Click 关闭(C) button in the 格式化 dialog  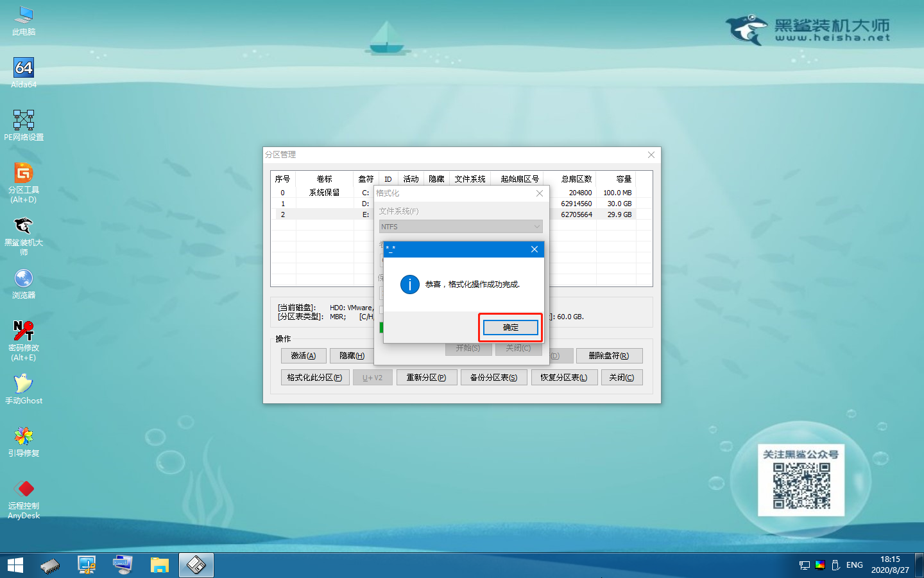tap(518, 348)
